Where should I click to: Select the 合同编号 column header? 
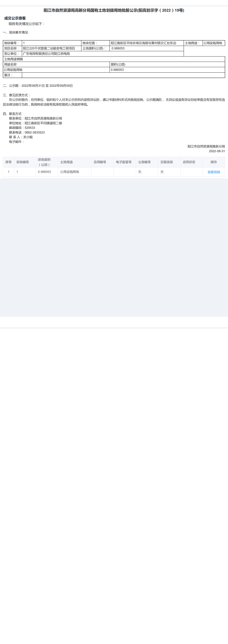pos(102,162)
